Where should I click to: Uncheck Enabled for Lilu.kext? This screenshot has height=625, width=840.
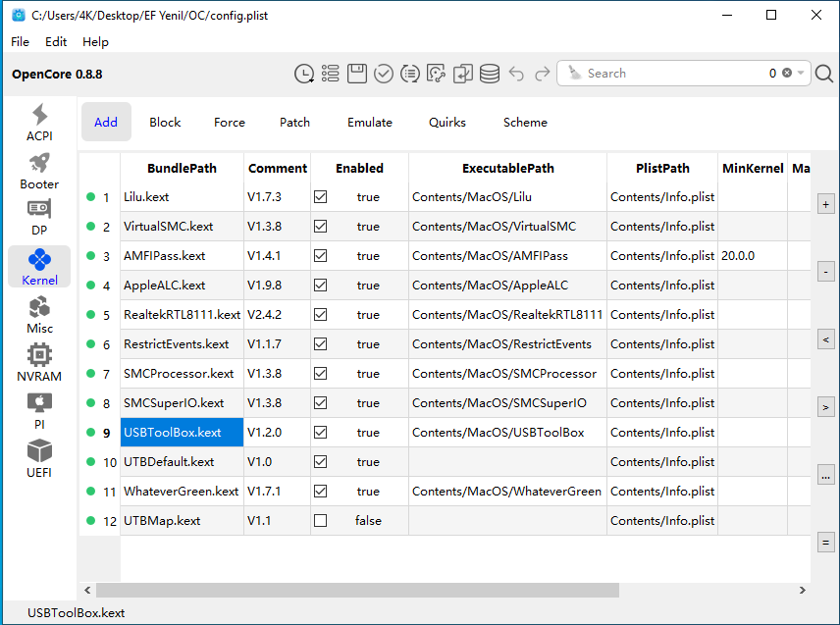click(320, 196)
